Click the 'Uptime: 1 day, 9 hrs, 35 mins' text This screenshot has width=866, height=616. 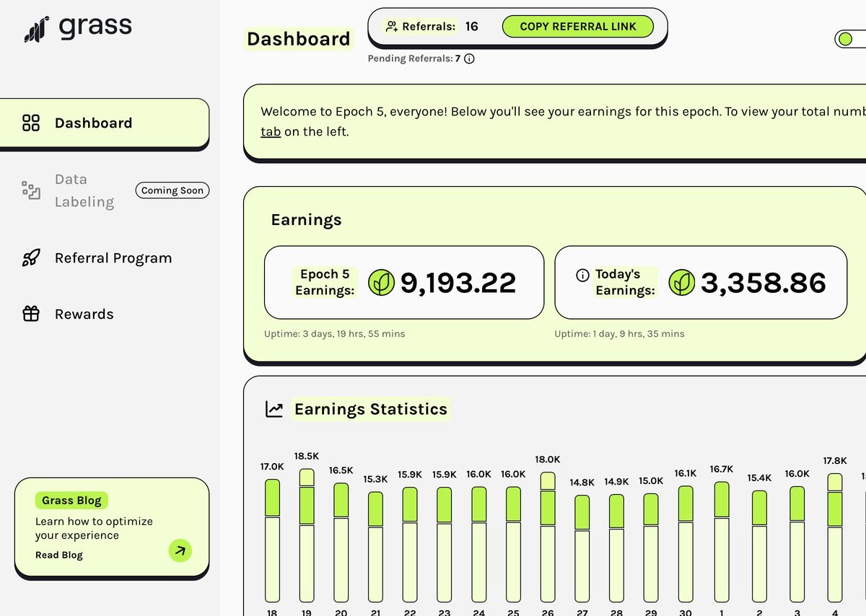click(619, 334)
